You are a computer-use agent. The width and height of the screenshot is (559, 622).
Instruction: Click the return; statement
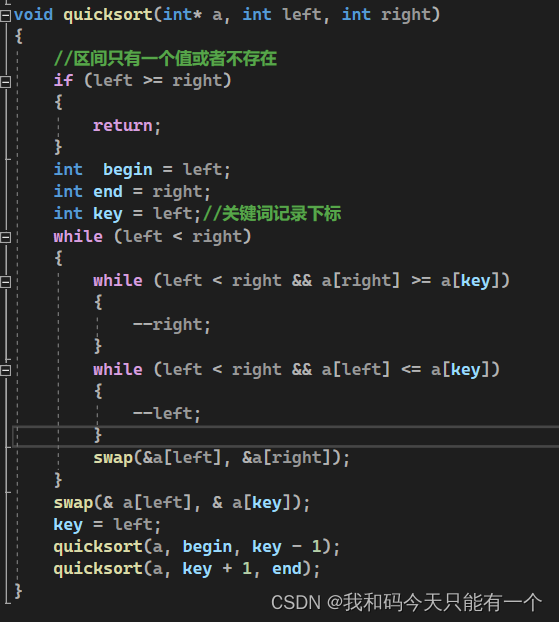pyautogui.click(x=127, y=126)
